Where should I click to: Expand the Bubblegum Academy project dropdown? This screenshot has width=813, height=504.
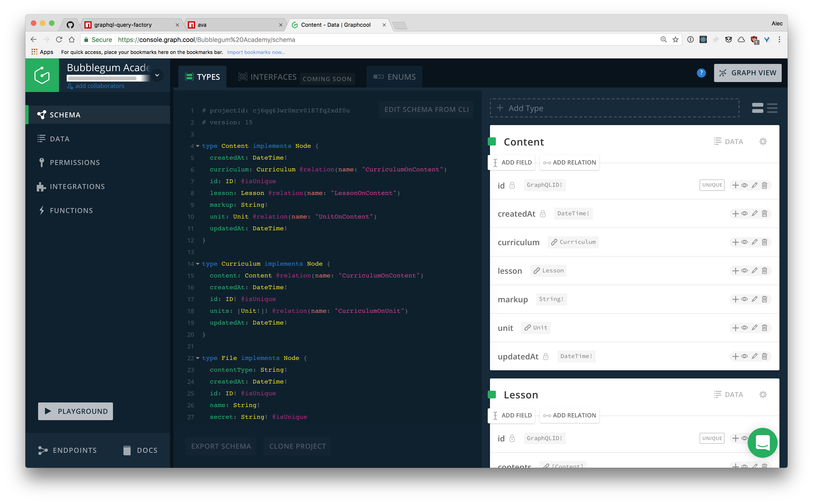157,75
